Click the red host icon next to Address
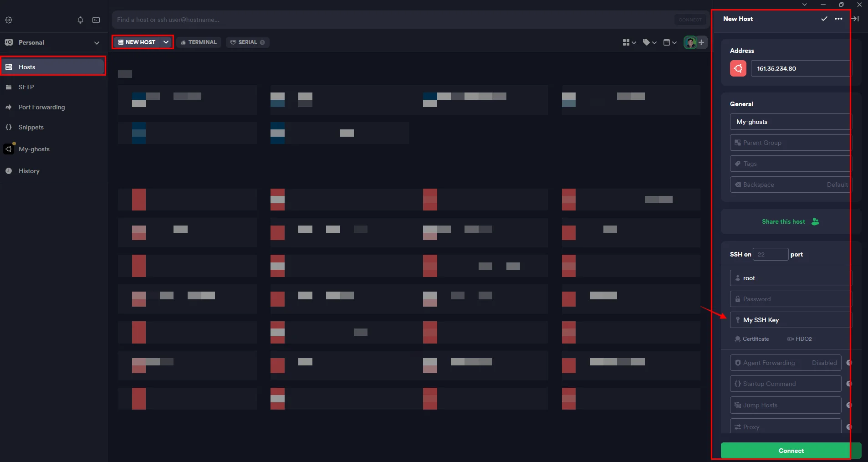Viewport: 868px width, 462px height. [738, 68]
